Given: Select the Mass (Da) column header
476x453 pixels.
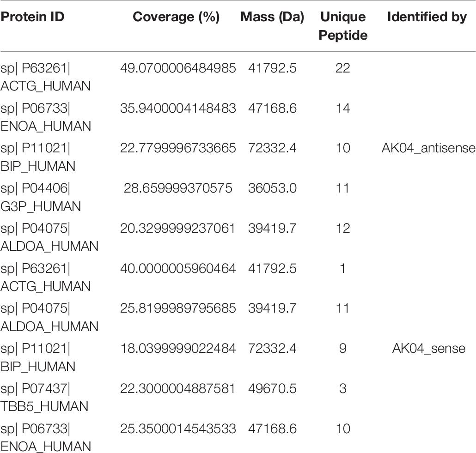Looking at the screenshot, I should click(272, 17).
